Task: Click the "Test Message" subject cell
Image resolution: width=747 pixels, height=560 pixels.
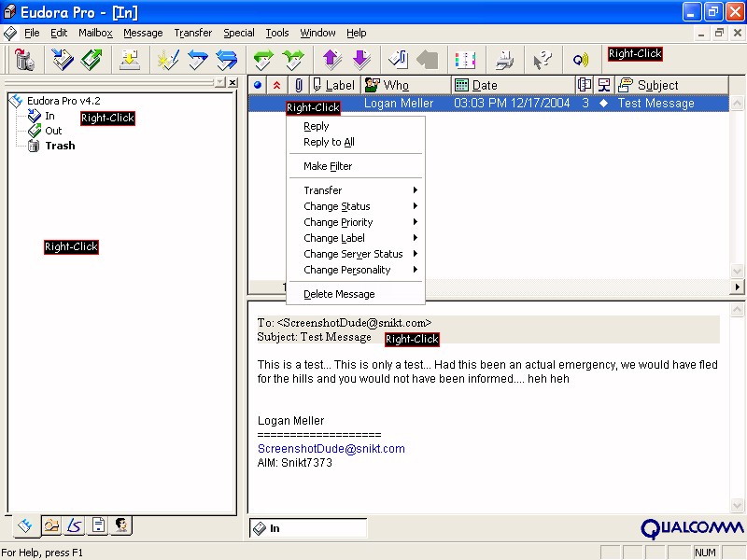Action: tap(656, 104)
